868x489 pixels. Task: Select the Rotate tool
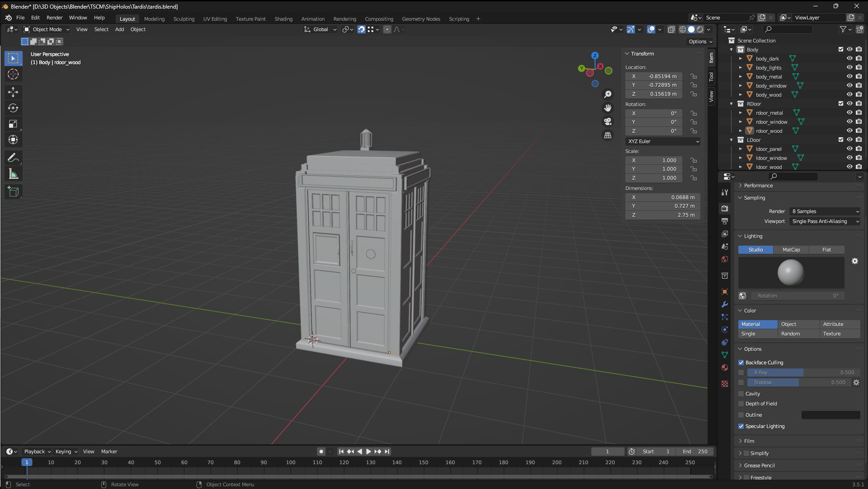[13, 108]
